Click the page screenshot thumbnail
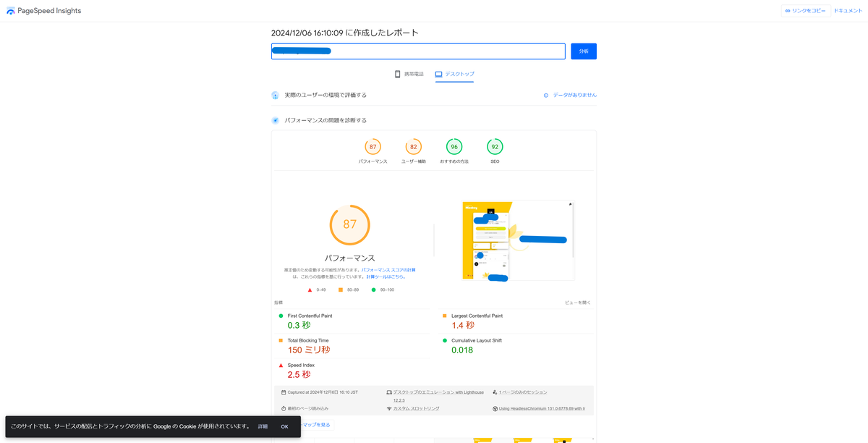 click(x=518, y=240)
